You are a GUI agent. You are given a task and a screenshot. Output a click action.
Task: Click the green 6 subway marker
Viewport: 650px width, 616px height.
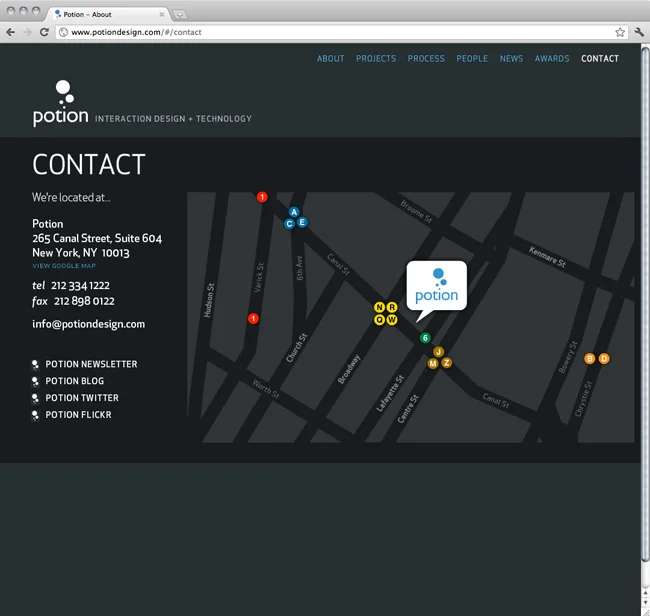pyautogui.click(x=425, y=338)
